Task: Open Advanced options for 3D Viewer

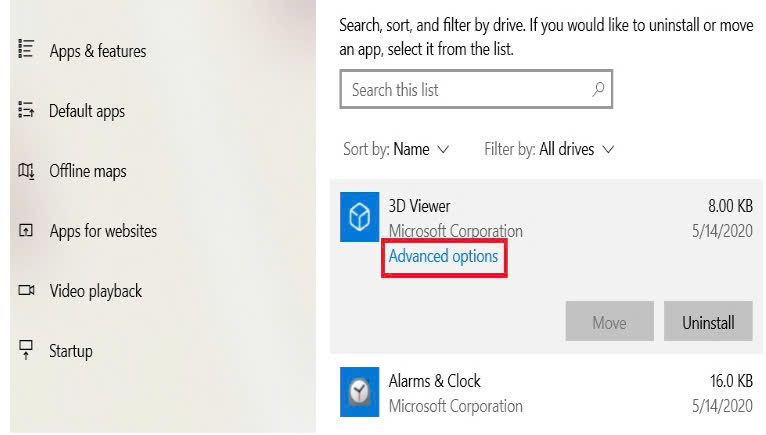Action: (x=443, y=257)
